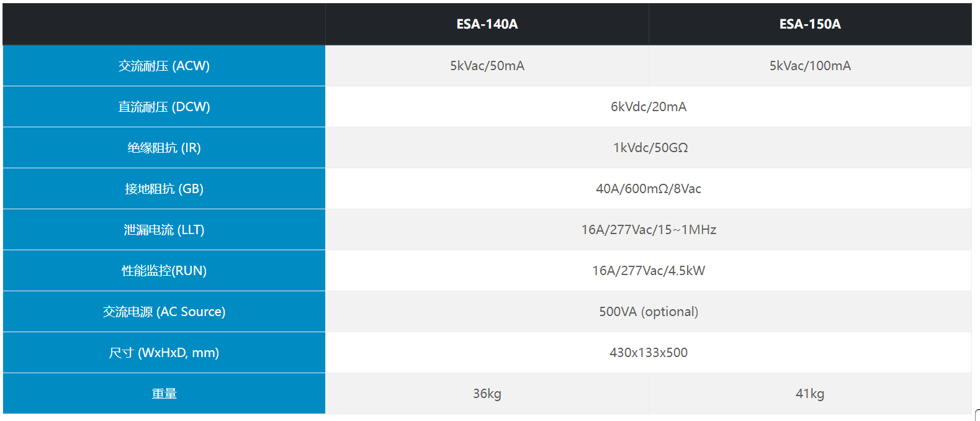Select the 直流耐压 (DCW) row label
This screenshot has width=980, height=421.
164,107
